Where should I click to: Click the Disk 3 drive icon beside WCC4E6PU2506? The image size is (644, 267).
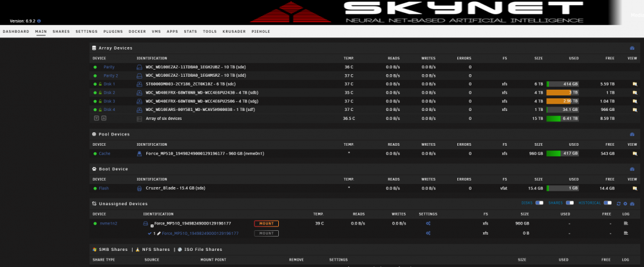(x=139, y=101)
